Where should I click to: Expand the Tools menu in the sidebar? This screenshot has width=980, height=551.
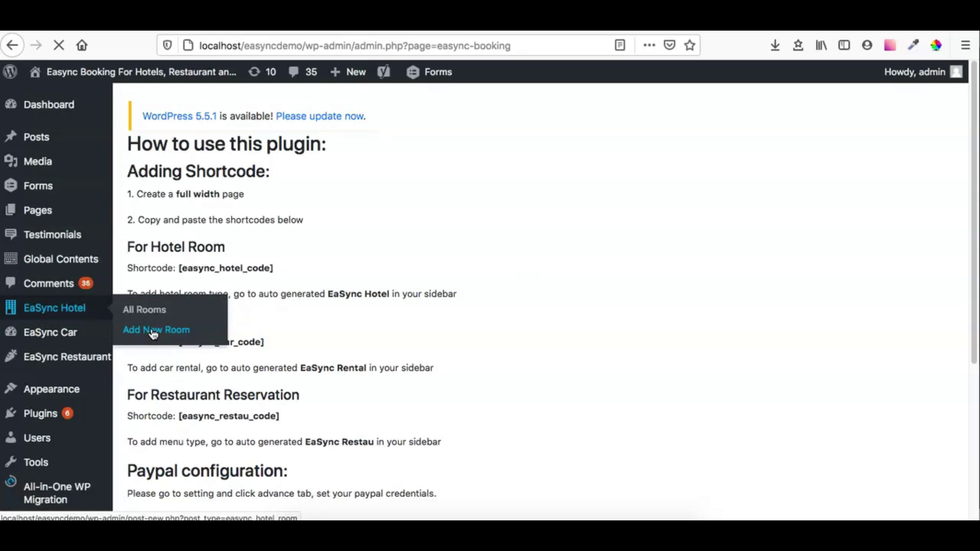(36, 462)
